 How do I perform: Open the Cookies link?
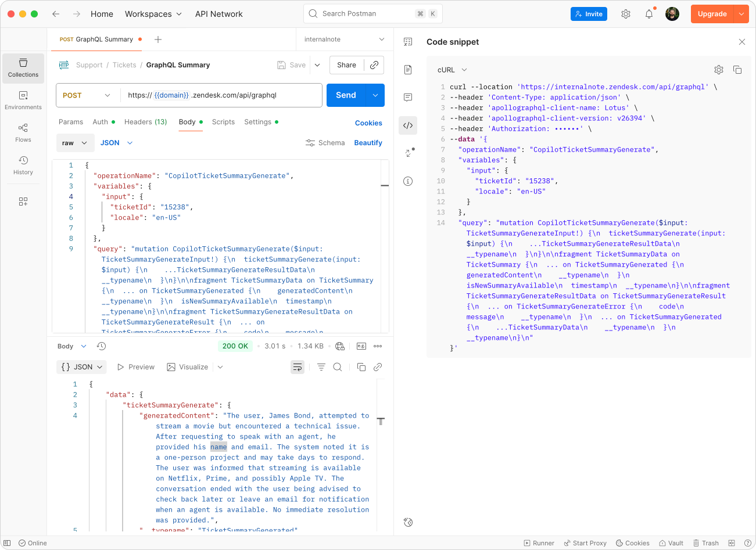coord(368,123)
